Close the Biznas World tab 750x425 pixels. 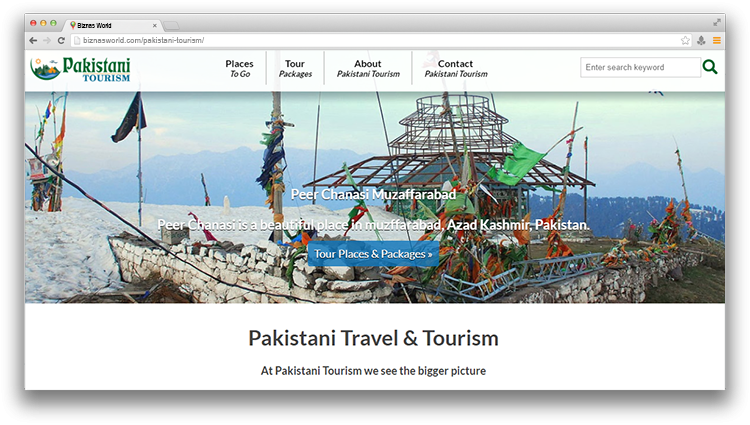point(155,24)
